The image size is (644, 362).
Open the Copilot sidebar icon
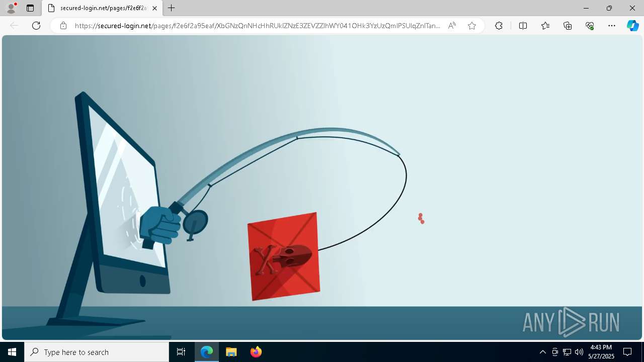tap(632, 26)
